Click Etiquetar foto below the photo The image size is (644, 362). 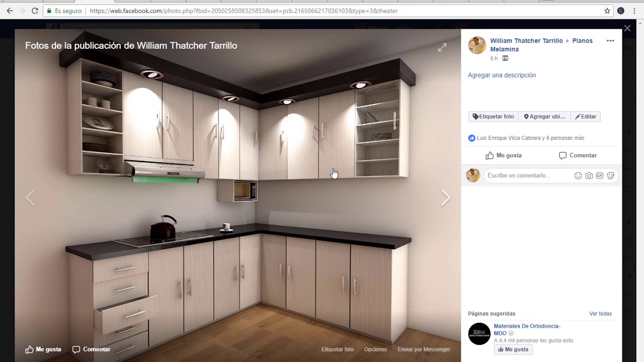click(337, 349)
